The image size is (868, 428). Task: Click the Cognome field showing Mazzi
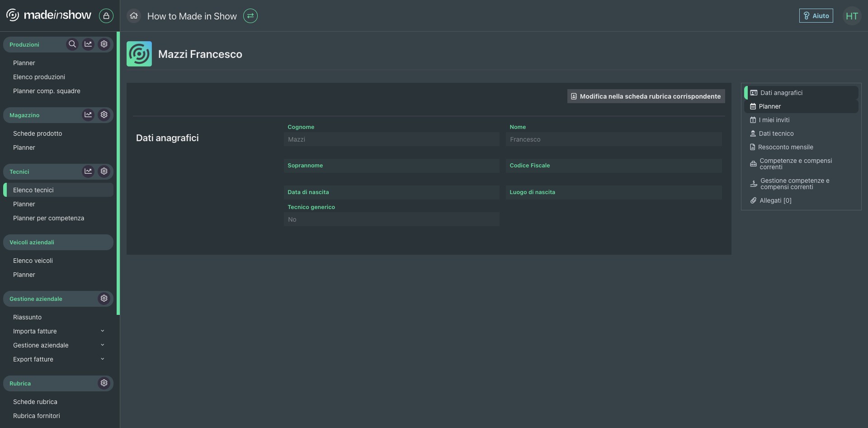392,139
